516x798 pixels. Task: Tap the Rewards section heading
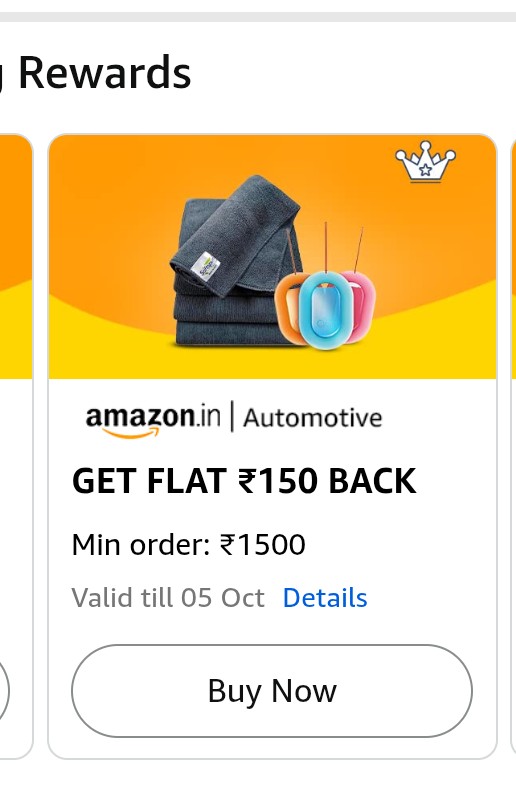click(104, 73)
